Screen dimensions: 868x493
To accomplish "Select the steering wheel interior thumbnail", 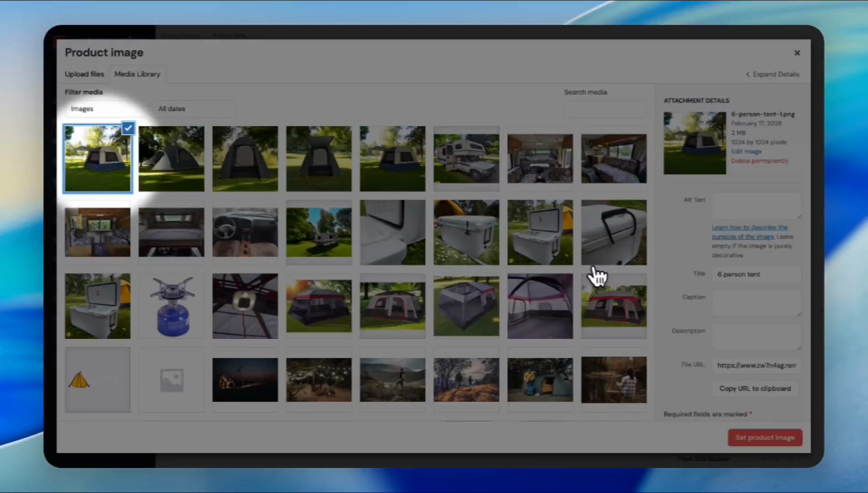I will (x=245, y=232).
